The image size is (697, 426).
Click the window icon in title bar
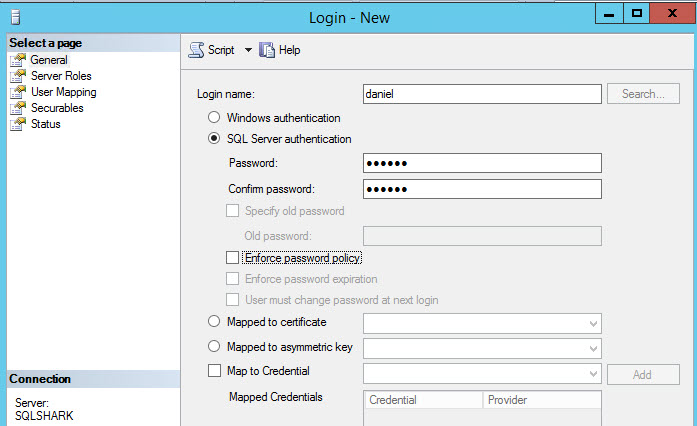click(x=15, y=17)
